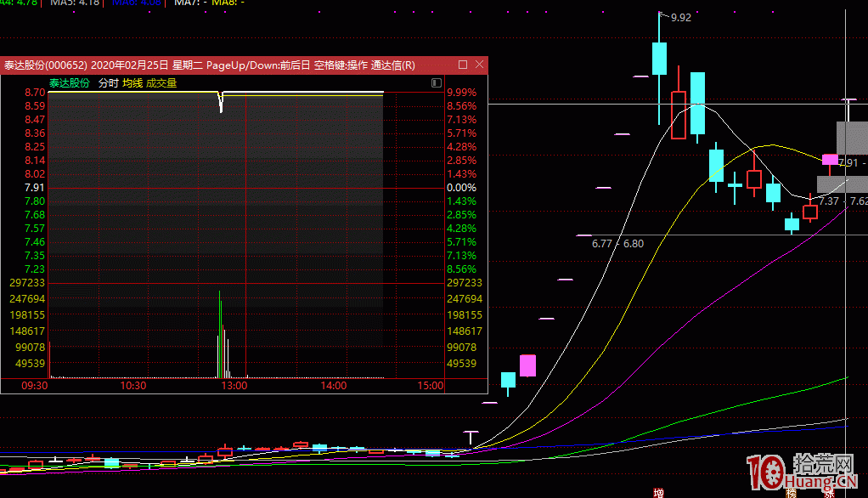Maximize the 泰达股份 intraday popup window
This screenshot has width=868, height=498.
[x=463, y=65]
